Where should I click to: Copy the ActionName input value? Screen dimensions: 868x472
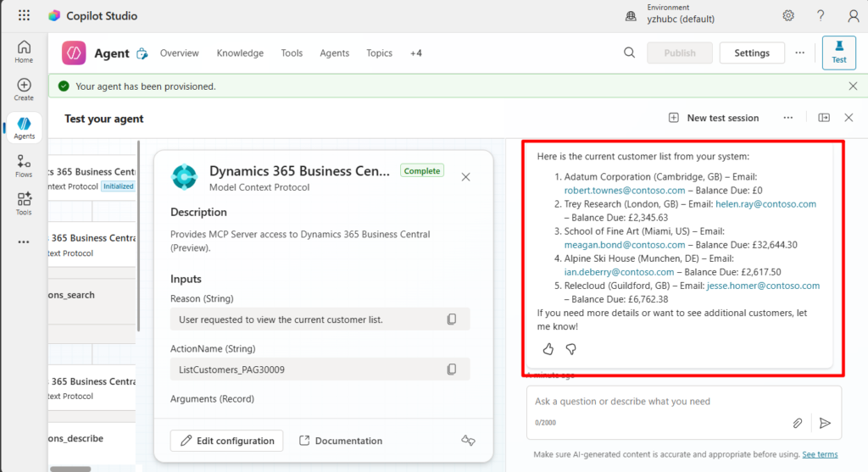pos(452,369)
